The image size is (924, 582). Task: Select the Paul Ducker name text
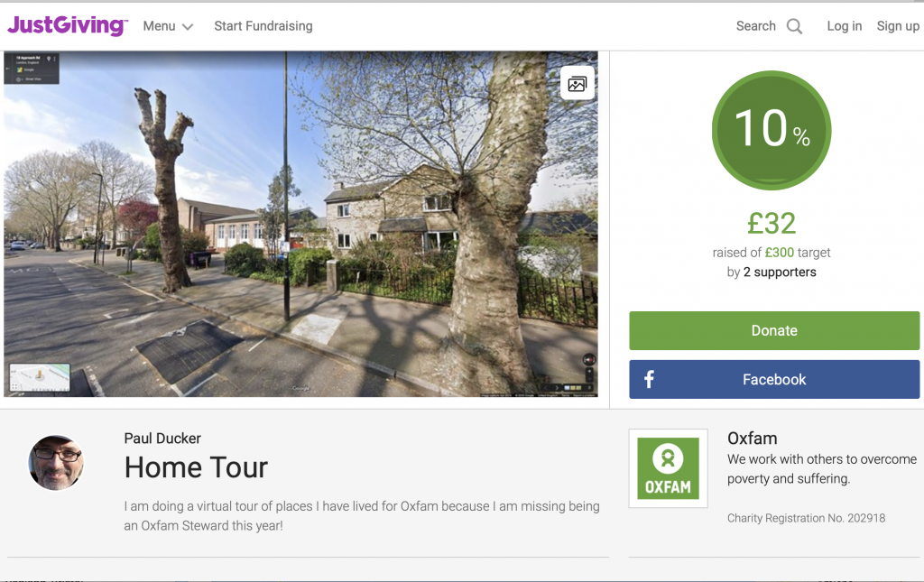(x=162, y=439)
